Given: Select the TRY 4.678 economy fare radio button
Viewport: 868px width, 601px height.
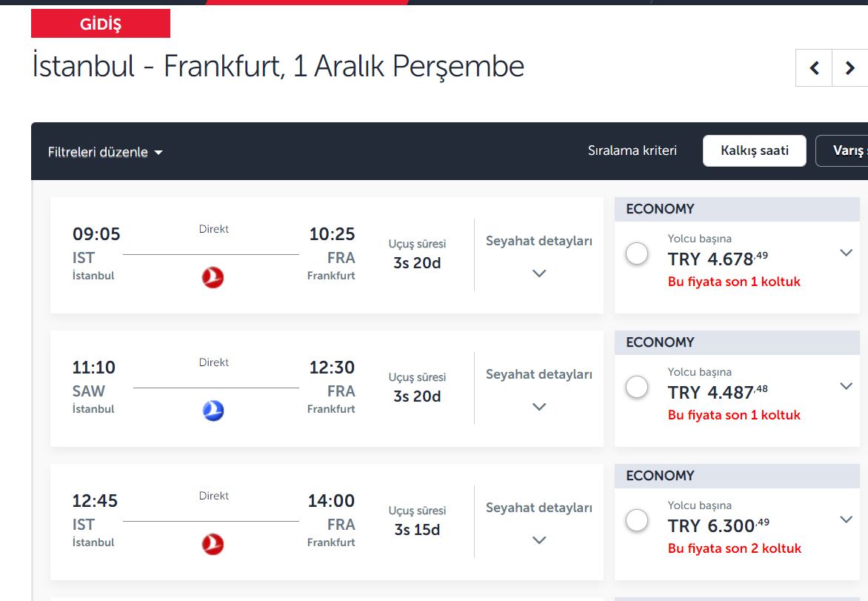Looking at the screenshot, I should pyautogui.click(x=637, y=253).
